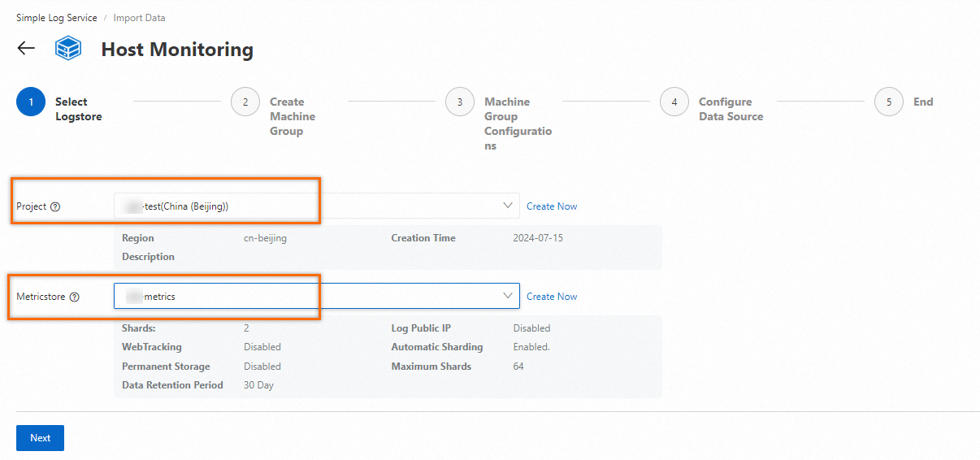Open the Project selection combo box
Screen dimensions: 980x460
(x=317, y=206)
